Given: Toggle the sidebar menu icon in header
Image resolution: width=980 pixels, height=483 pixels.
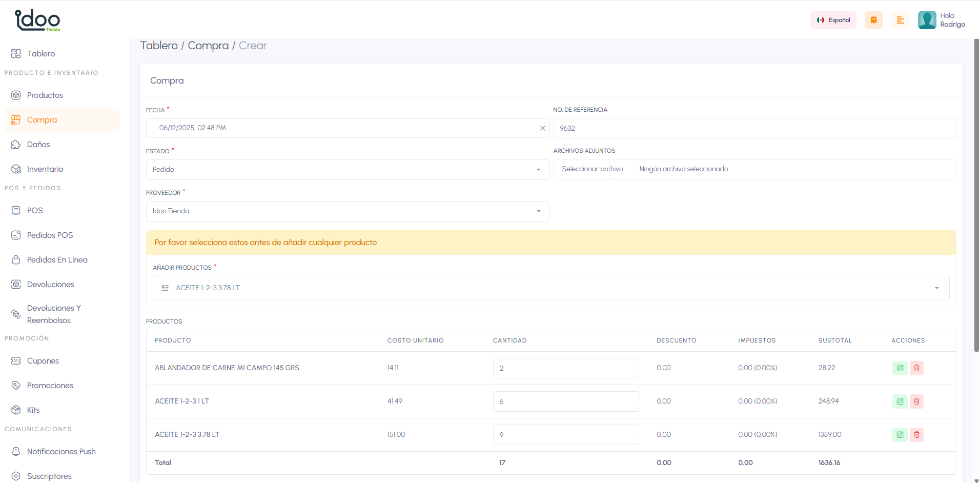Looking at the screenshot, I should pyautogui.click(x=900, y=20).
